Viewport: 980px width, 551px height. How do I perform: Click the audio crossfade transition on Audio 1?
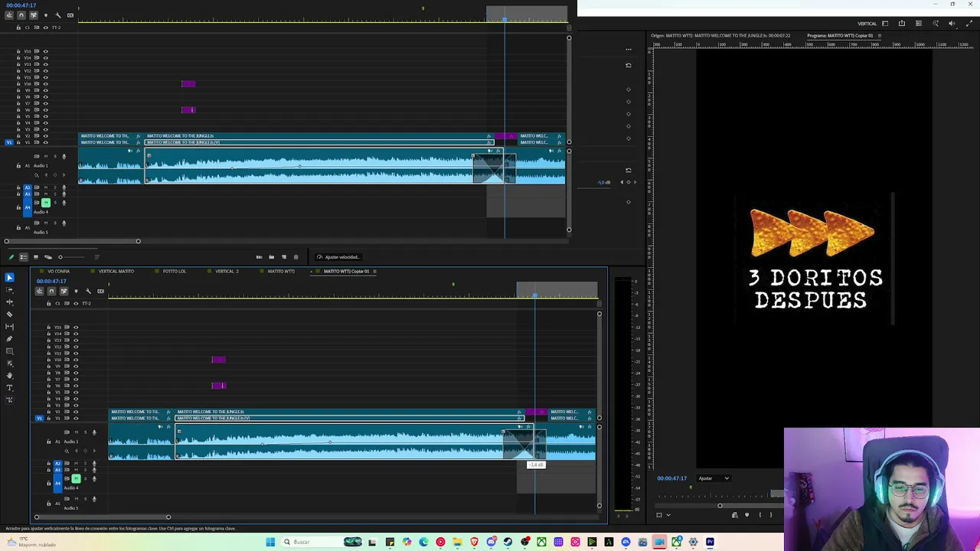tap(524, 444)
